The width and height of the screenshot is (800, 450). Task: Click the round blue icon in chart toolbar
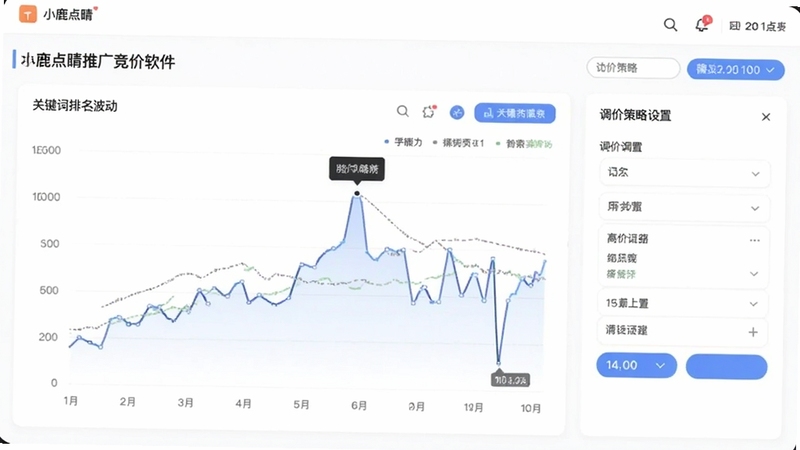pos(457,112)
